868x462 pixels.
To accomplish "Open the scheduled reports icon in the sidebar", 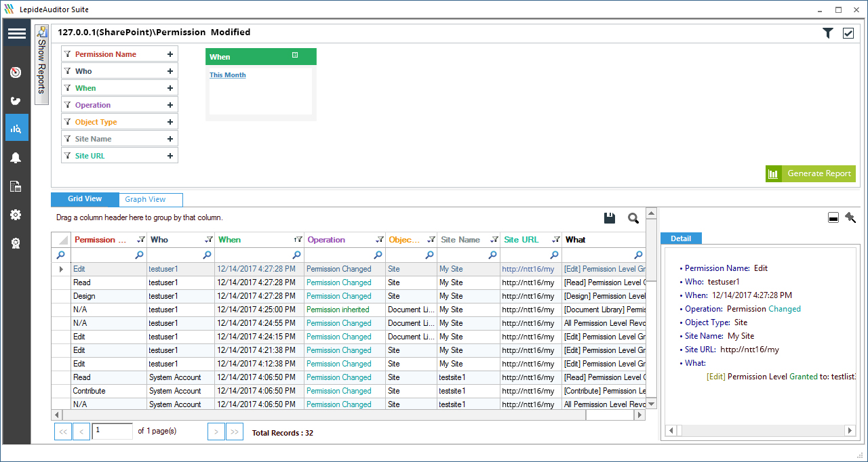I will [x=16, y=186].
